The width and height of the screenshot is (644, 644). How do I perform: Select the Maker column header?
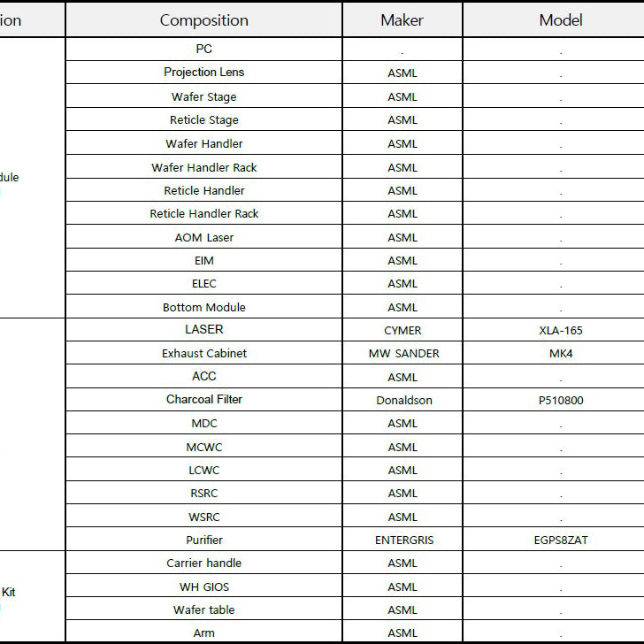(x=402, y=20)
